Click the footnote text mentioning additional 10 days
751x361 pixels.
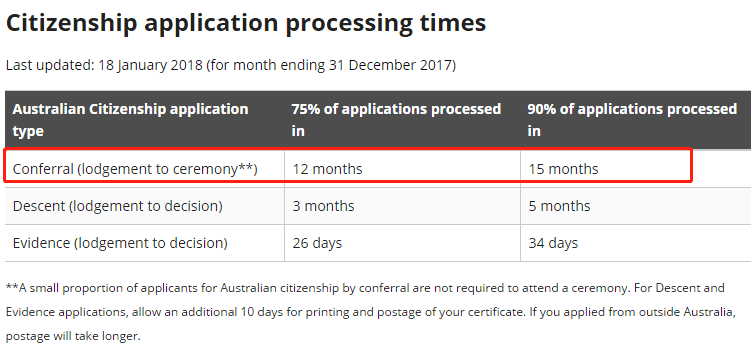point(371,312)
